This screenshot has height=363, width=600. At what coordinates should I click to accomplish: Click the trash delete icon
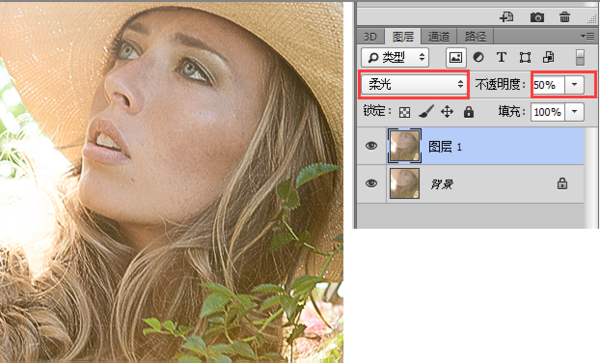pyautogui.click(x=564, y=17)
